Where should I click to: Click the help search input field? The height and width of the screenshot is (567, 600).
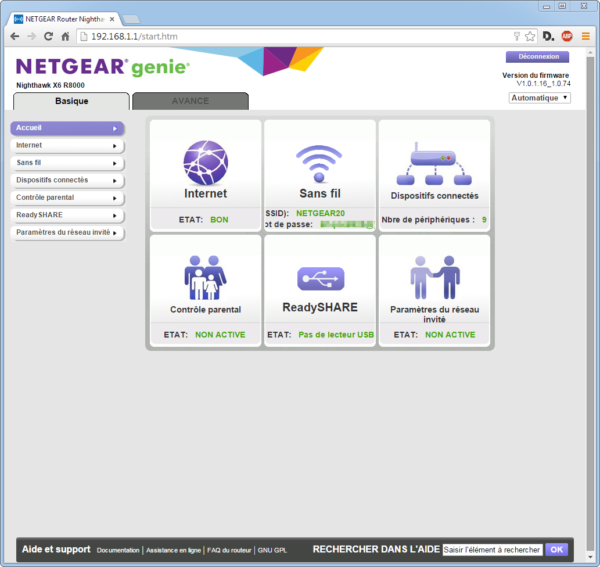click(492, 550)
